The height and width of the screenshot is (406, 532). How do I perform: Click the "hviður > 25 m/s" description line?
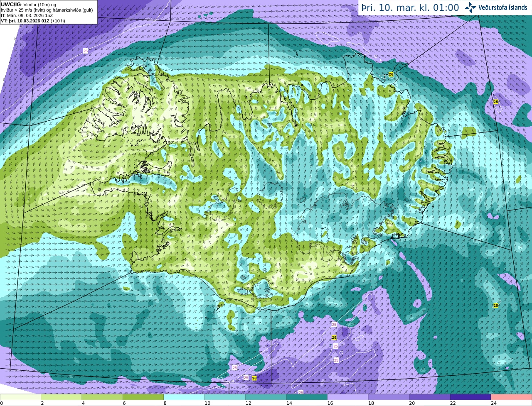click(47, 10)
